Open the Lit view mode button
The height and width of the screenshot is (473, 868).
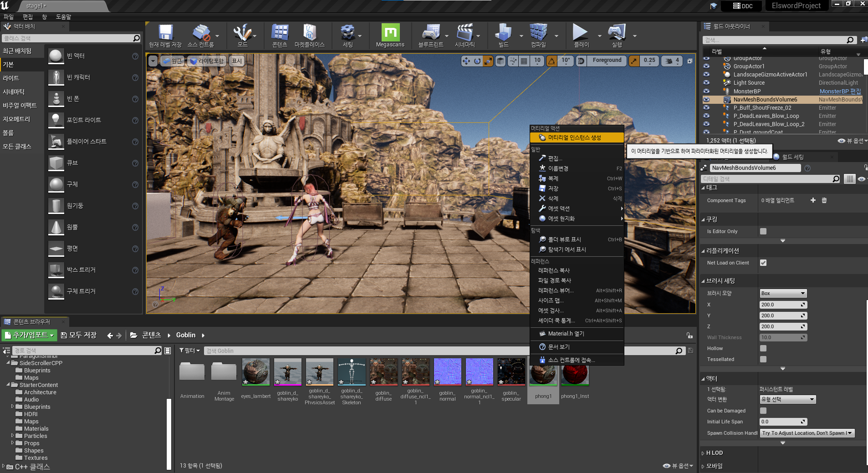(207, 61)
